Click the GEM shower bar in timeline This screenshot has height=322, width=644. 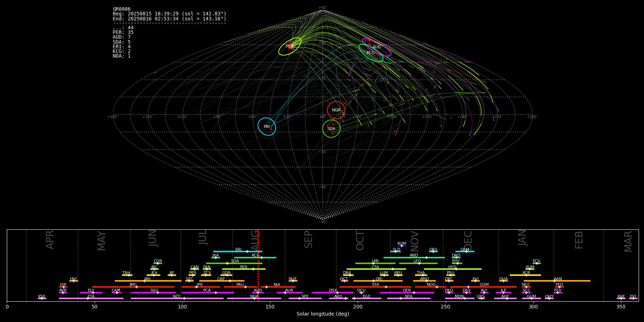(x=465, y=252)
